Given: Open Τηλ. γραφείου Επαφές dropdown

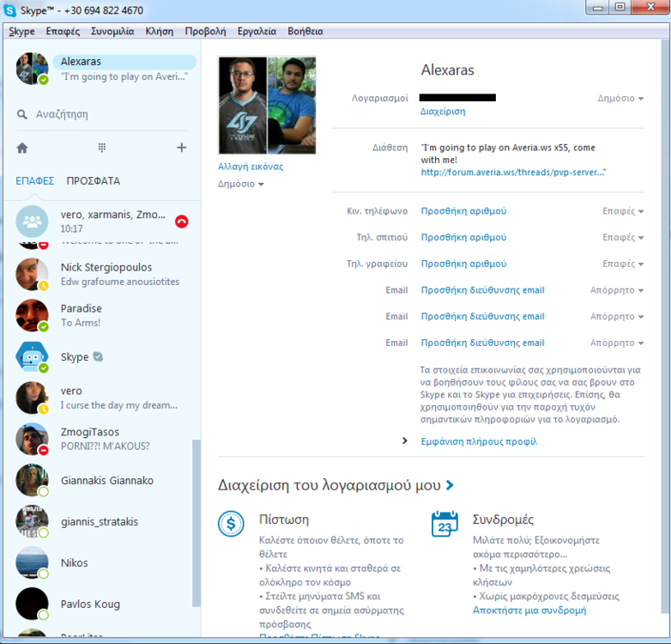Looking at the screenshot, I should tap(623, 264).
